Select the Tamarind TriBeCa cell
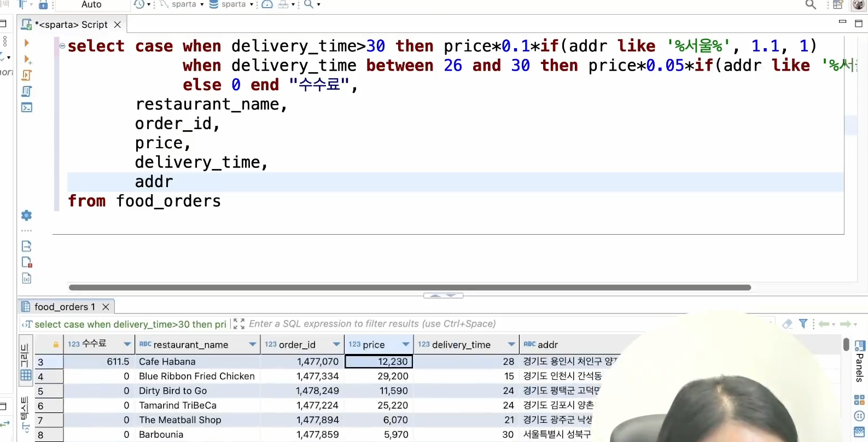Viewport: 868px width, 442px height. (x=198, y=405)
